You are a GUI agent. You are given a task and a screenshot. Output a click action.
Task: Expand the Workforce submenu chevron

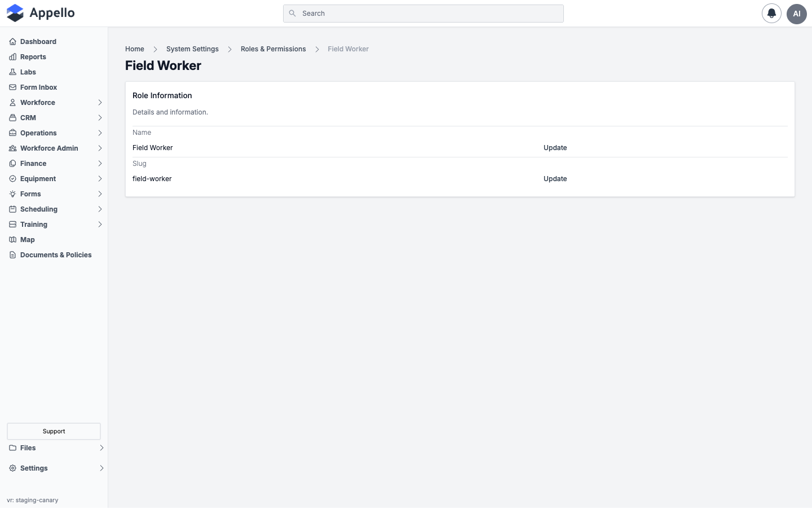click(x=100, y=103)
